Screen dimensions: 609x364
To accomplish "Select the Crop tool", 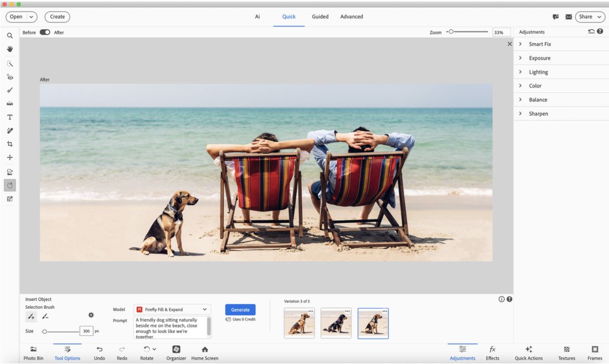I will click(10, 144).
